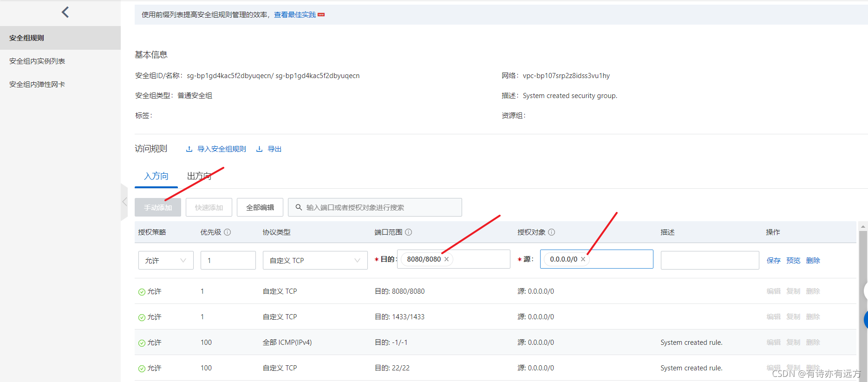Click the green check icon in ICMP row
The width and height of the screenshot is (868, 382).
tap(142, 343)
